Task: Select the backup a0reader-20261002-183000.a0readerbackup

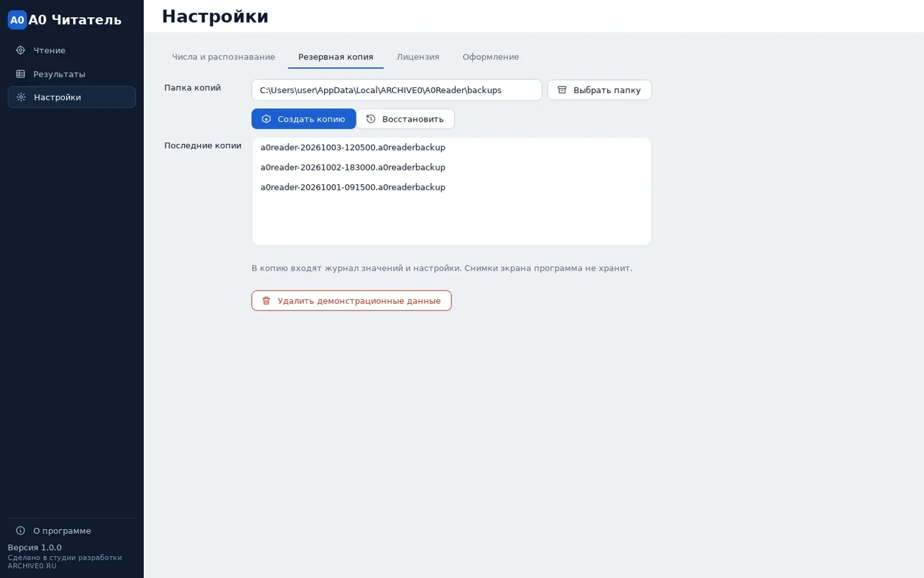Action: [451, 167]
